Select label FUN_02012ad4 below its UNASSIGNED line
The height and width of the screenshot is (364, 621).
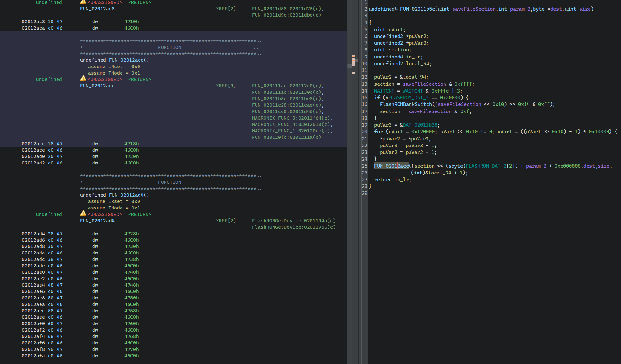[x=97, y=221]
